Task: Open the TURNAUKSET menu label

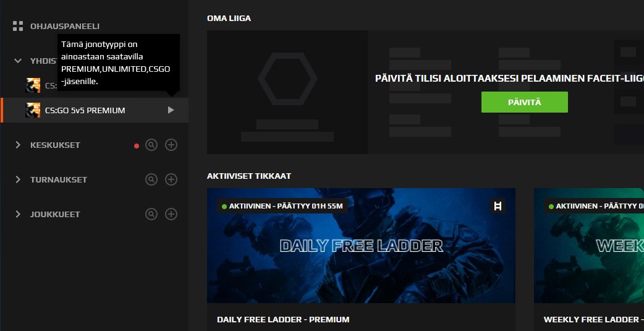Action: pyautogui.click(x=59, y=179)
